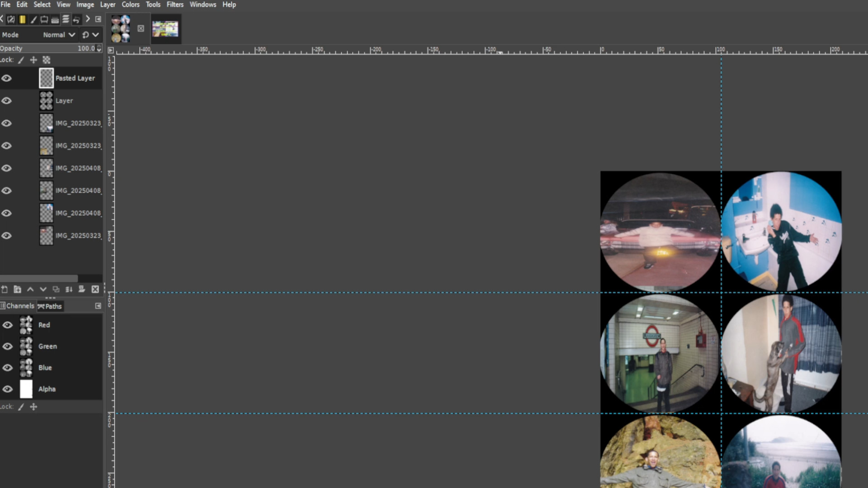Open the Edit menu
Viewport: 868px width, 488px height.
click(x=22, y=5)
